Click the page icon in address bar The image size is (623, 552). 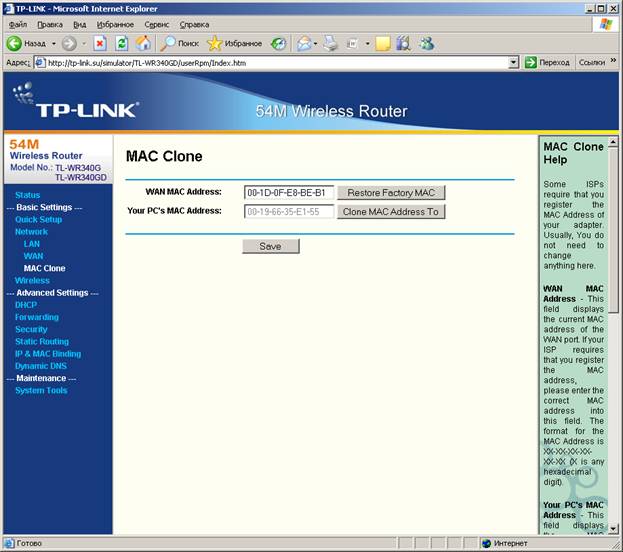click(x=40, y=63)
